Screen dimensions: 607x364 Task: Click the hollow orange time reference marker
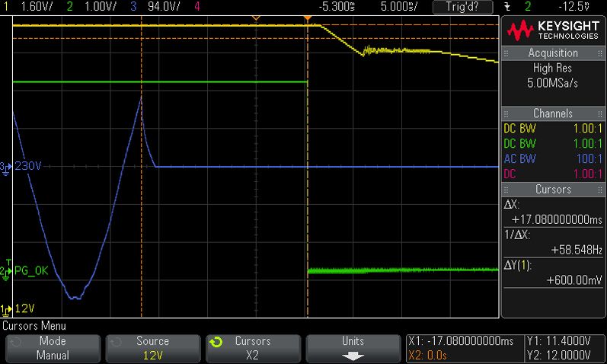[x=256, y=18]
